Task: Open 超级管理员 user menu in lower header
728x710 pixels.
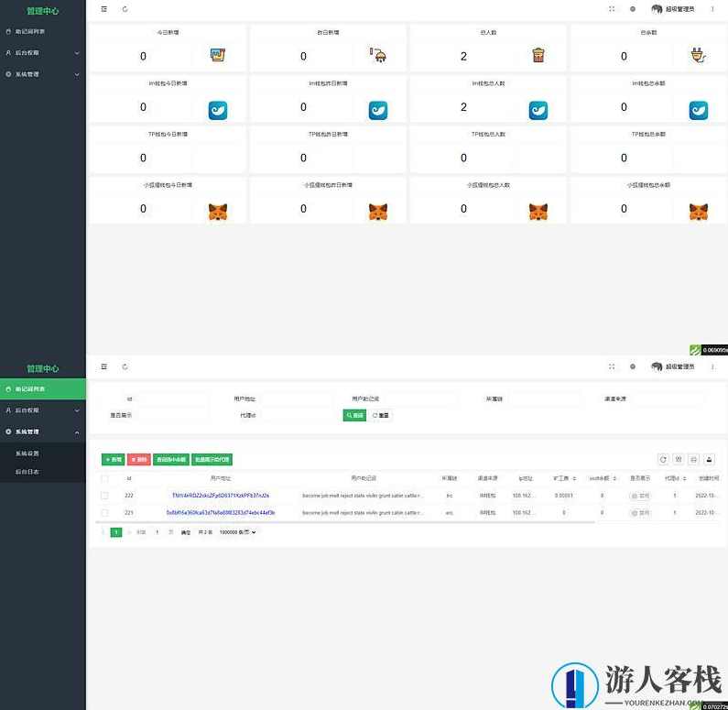Action: 673,366
